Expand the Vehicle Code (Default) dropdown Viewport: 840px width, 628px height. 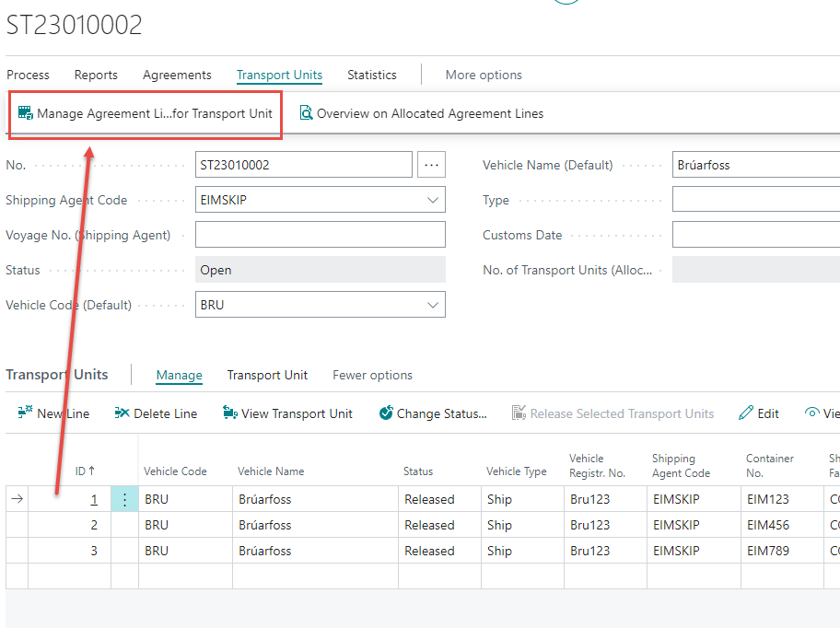(x=433, y=305)
